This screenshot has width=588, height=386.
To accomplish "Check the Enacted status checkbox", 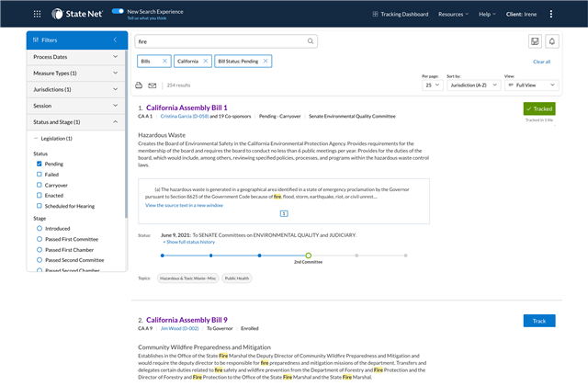I will pos(39,195).
